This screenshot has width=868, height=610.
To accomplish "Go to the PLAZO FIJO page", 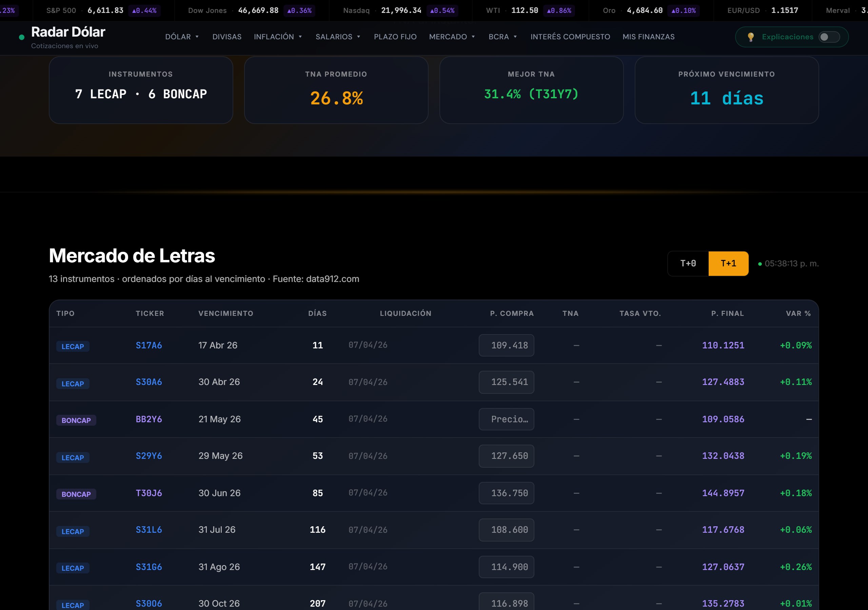I will click(395, 37).
